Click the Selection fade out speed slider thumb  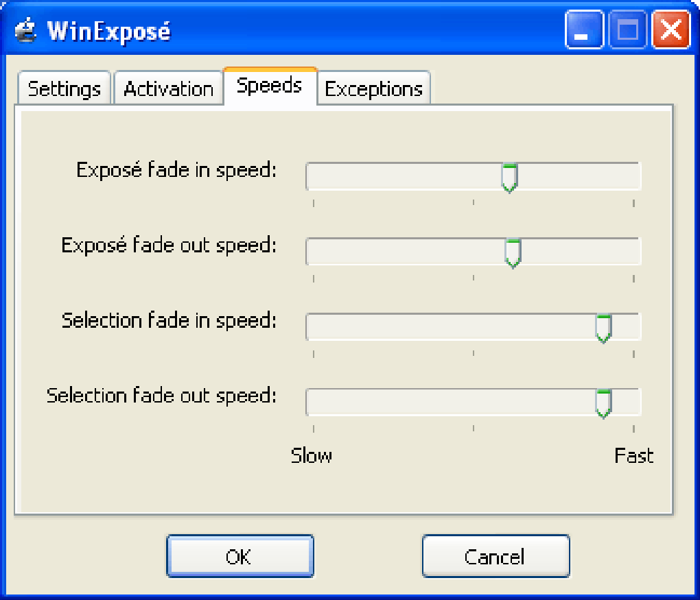tap(603, 404)
